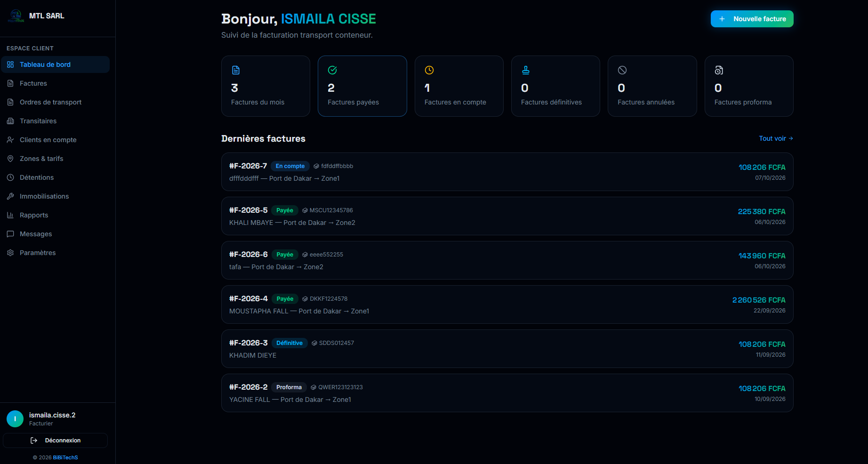Screen dimensions: 868x464
Task: Click the Nouvelle facture button
Action: click(x=752, y=19)
